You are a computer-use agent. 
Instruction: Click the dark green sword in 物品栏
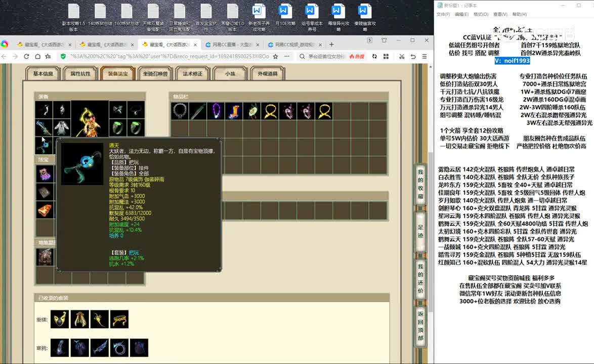tap(198, 111)
